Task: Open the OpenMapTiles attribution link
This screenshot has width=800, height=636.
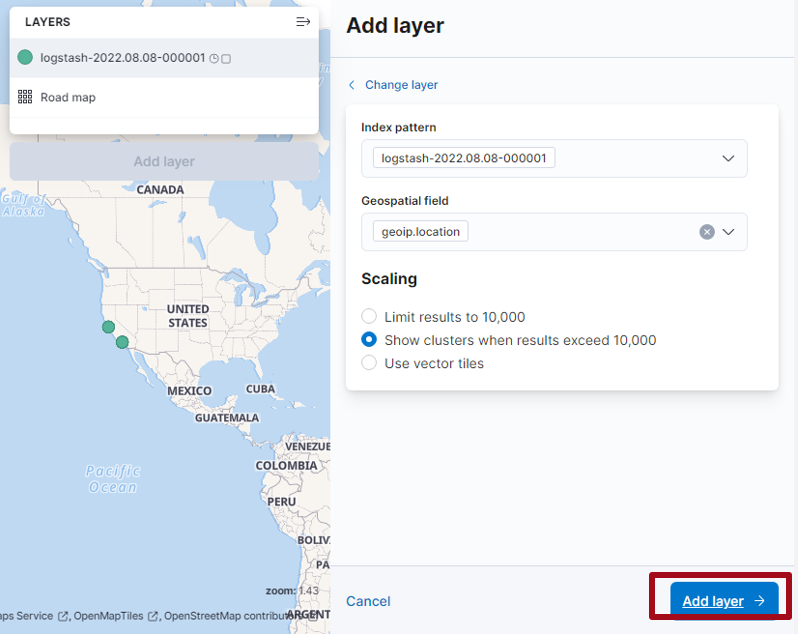Action: click(x=110, y=616)
